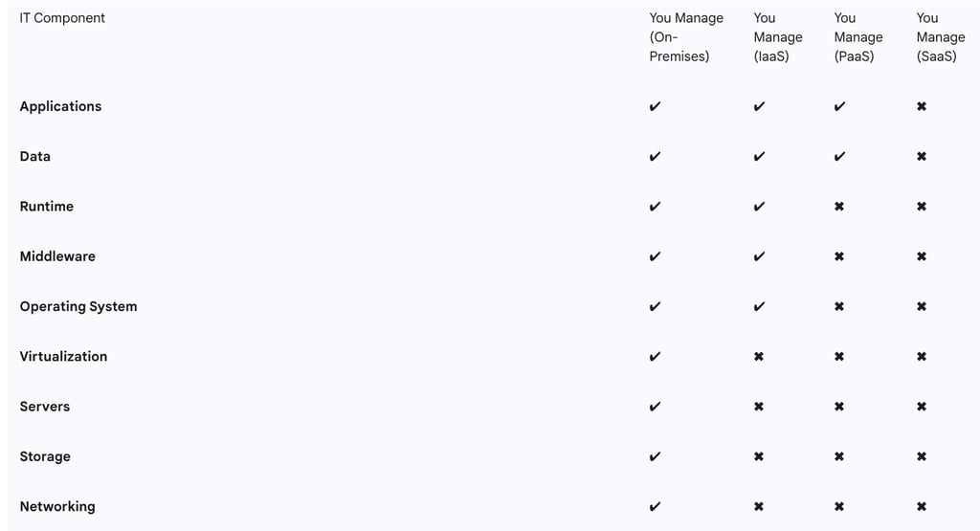Select the You Manage (SaaS) header
Image resolution: width=980 pixels, height=531 pixels.
(x=940, y=37)
